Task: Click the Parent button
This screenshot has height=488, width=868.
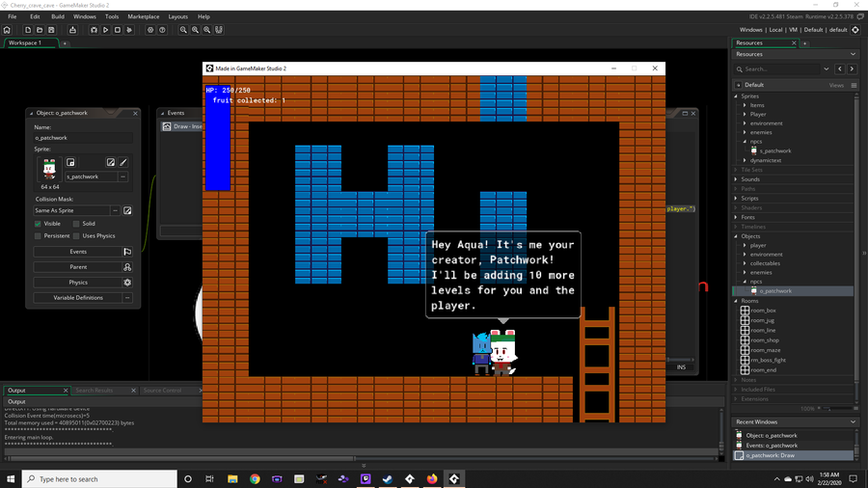Action: [78, 267]
